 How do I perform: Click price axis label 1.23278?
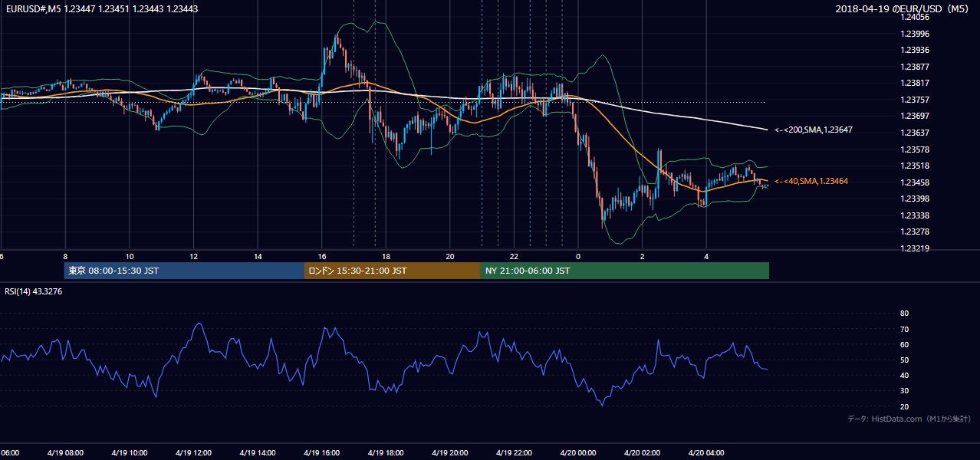(x=916, y=232)
